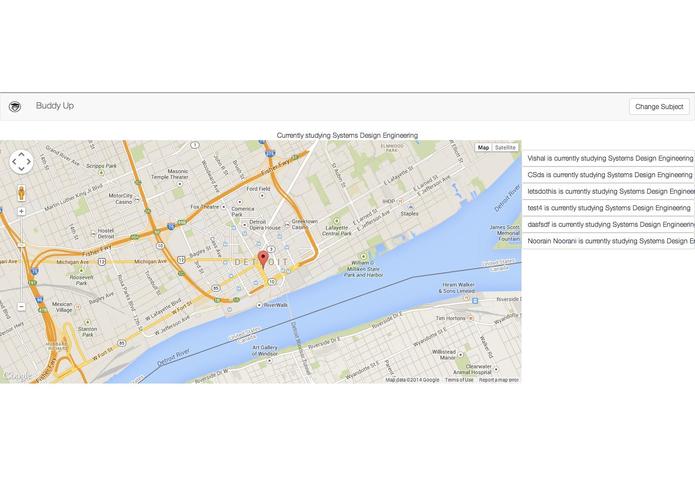The height and width of the screenshot is (494, 695).
Task: Click the Tim Hortons marker
Action: tap(471, 318)
